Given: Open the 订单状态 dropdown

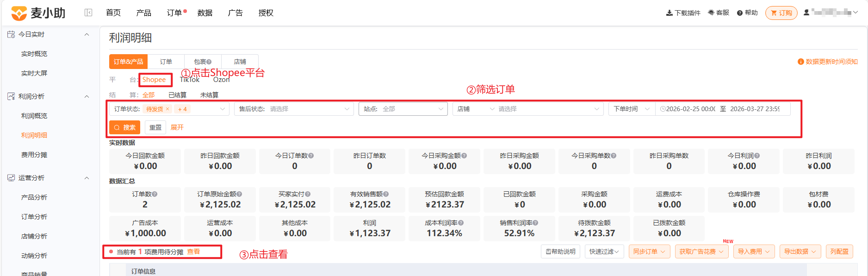Looking at the screenshot, I should (x=169, y=109).
